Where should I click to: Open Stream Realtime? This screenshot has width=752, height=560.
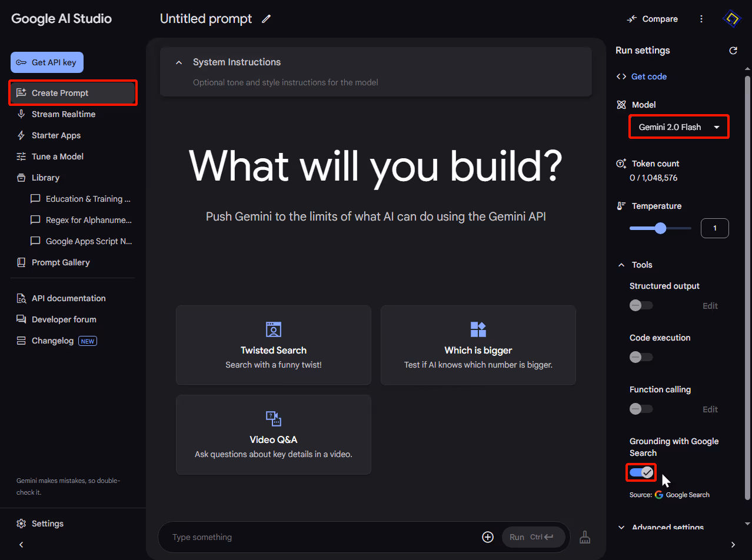coord(73,114)
